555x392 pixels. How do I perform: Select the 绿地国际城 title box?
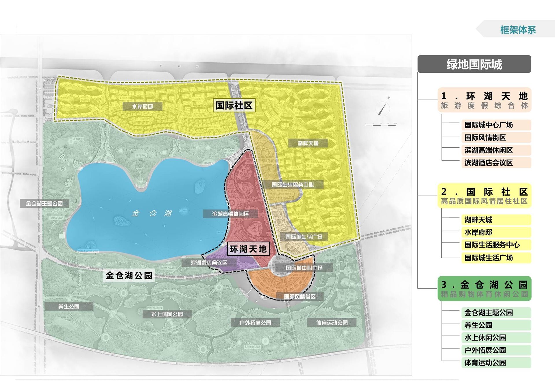coord(474,64)
